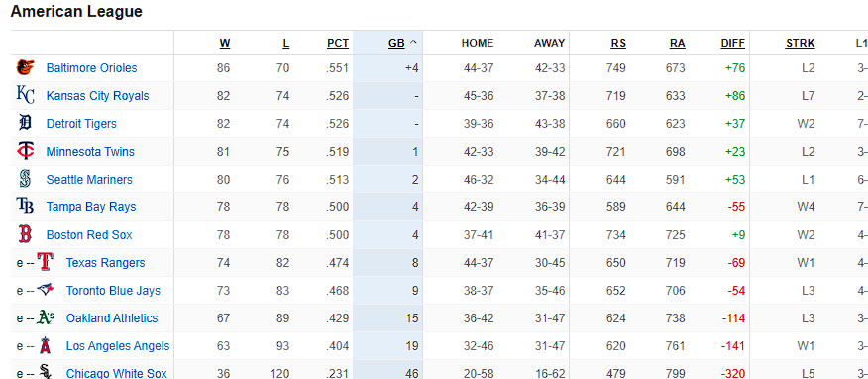Sort by RA runs allowed header
868x379 pixels.
[677, 43]
